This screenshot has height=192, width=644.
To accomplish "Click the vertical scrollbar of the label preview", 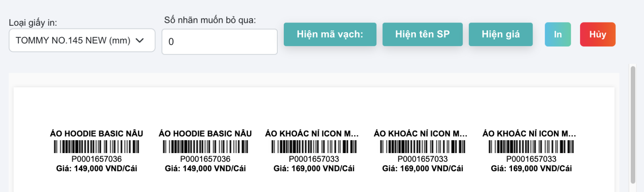I will 633,125.
